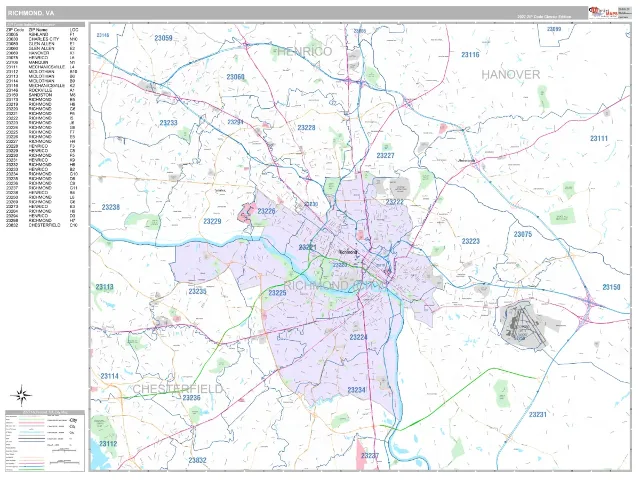Click ZIP code 23222 on map
The image size is (640, 480).
pyautogui.click(x=395, y=202)
